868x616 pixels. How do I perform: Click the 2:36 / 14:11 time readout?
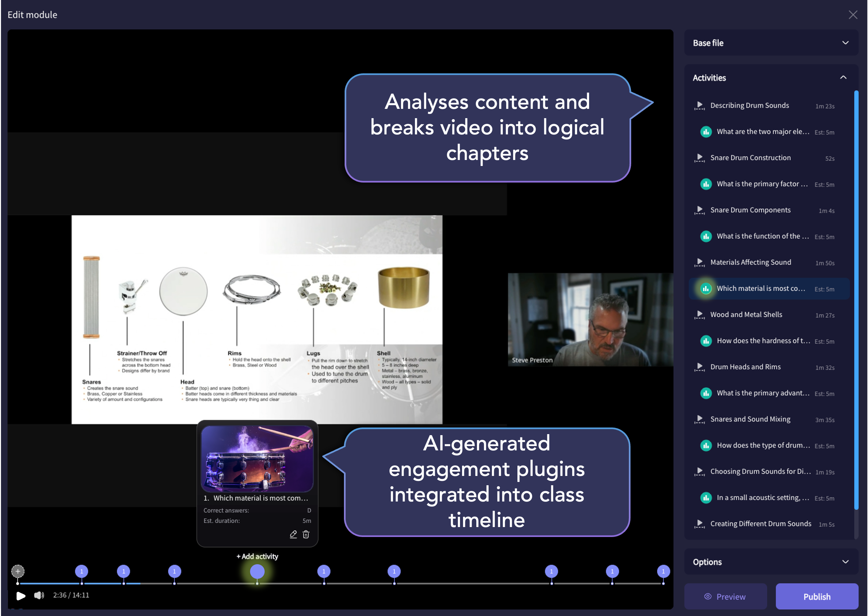(x=71, y=595)
